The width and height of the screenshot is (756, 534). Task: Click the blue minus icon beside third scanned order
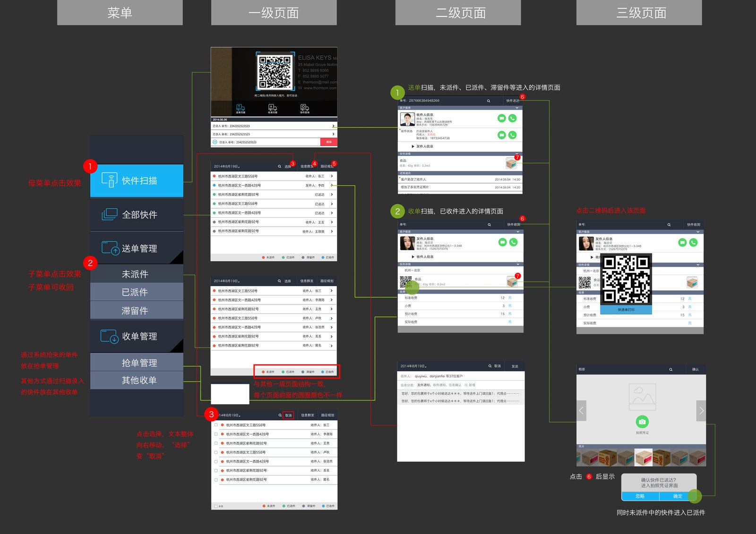point(215,142)
